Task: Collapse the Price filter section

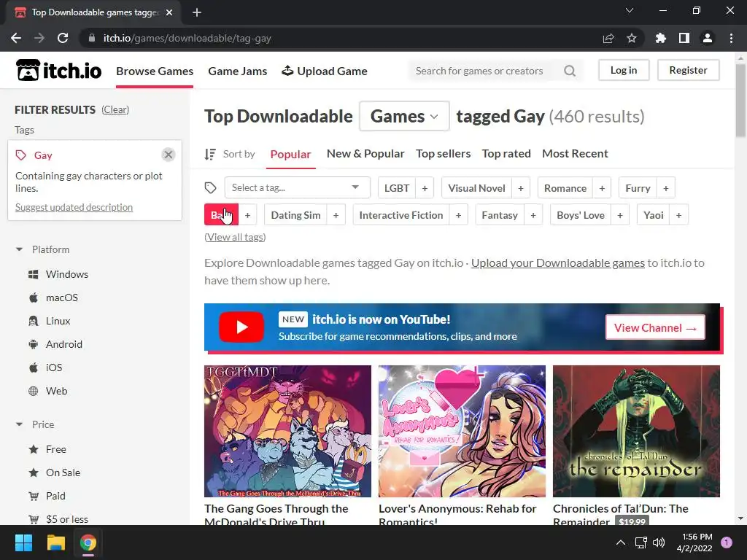Action: point(35,424)
